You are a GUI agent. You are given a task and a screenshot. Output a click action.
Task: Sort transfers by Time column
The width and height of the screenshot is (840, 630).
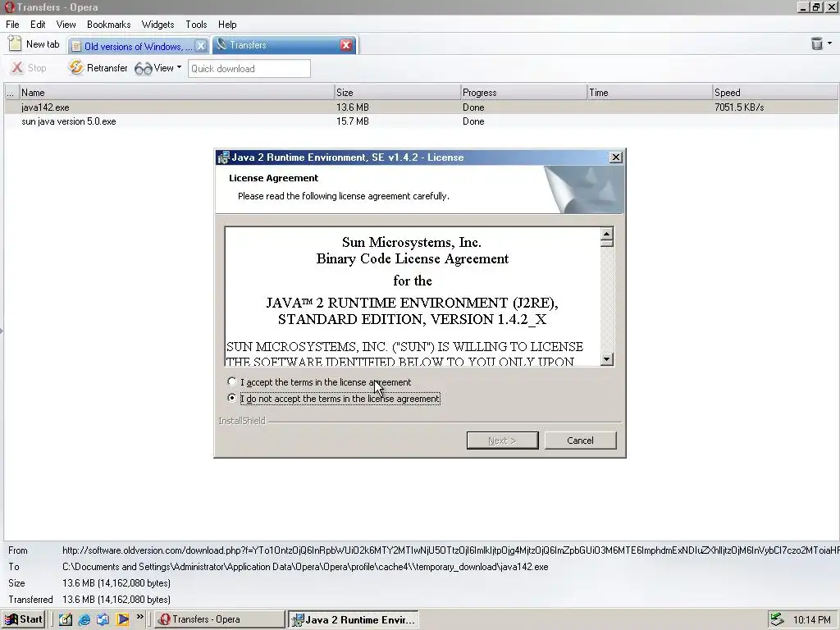tap(650, 92)
